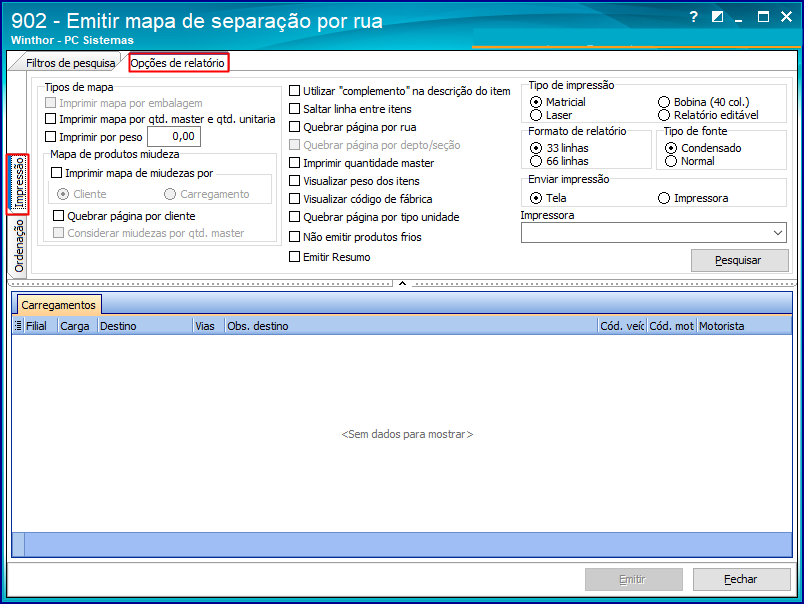The width and height of the screenshot is (804, 604).
Task: Check Não emitir produtos frios
Action: pyautogui.click(x=294, y=237)
